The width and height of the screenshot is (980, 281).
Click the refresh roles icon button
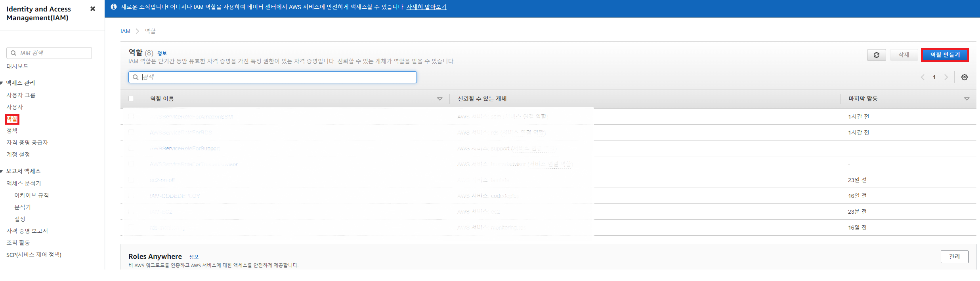pyautogui.click(x=876, y=55)
